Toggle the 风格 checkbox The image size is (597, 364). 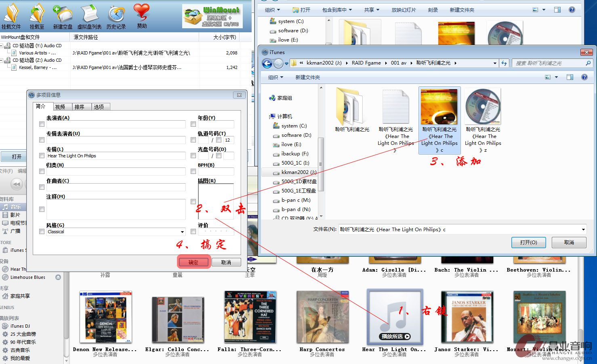click(42, 232)
